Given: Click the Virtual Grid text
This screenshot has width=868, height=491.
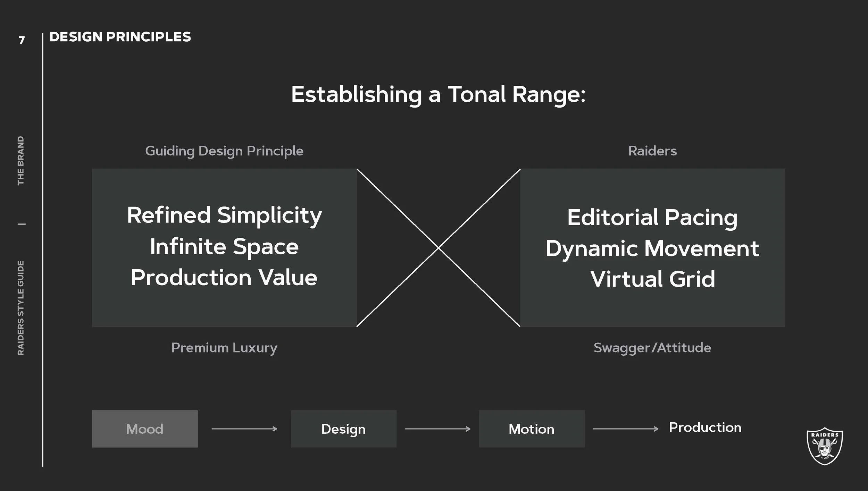Looking at the screenshot, I should coord(652,279).
